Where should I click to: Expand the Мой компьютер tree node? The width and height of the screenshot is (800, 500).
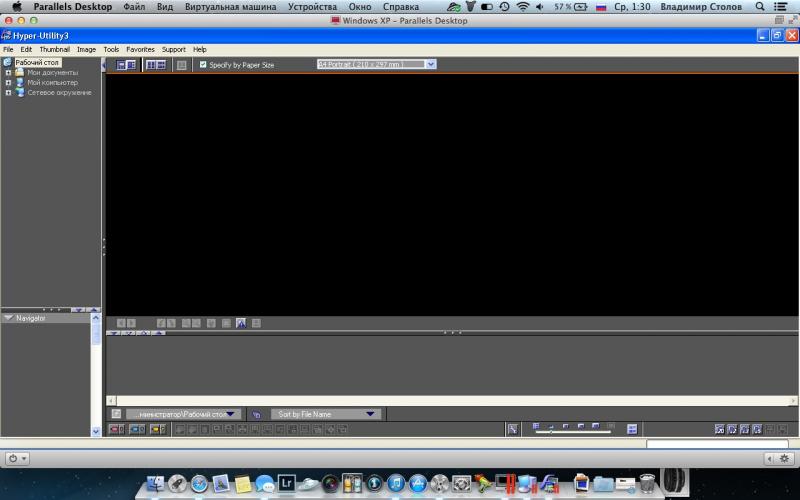click(x=8, y=82)
